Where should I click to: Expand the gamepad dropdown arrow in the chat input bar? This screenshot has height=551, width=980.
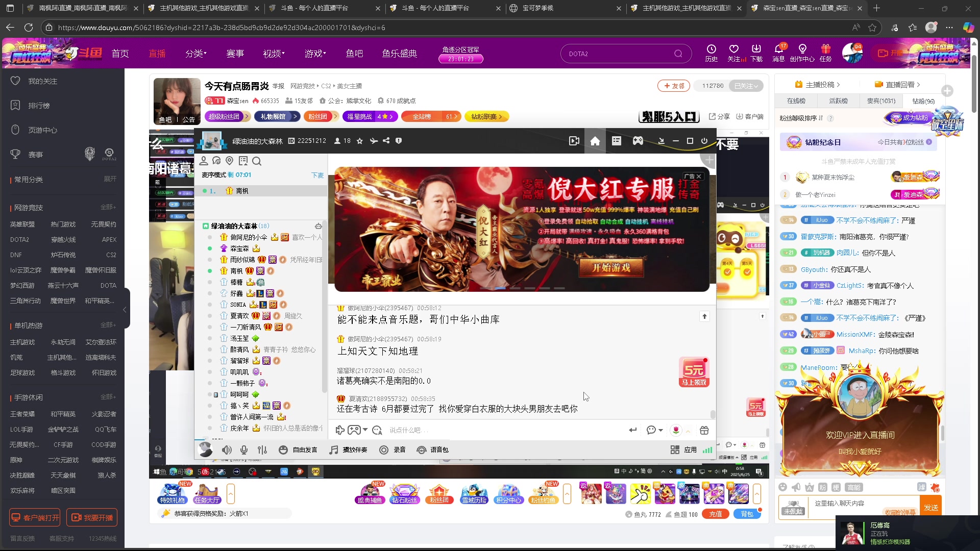(x=365, y=430)
